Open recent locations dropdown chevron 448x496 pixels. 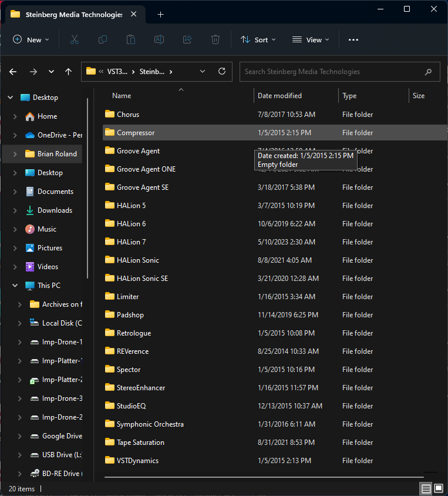(51, 72)
